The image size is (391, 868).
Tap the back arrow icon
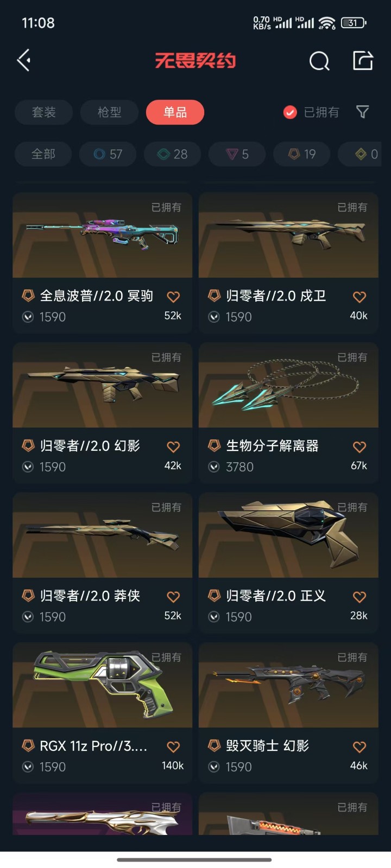click(x=24, y=60)
